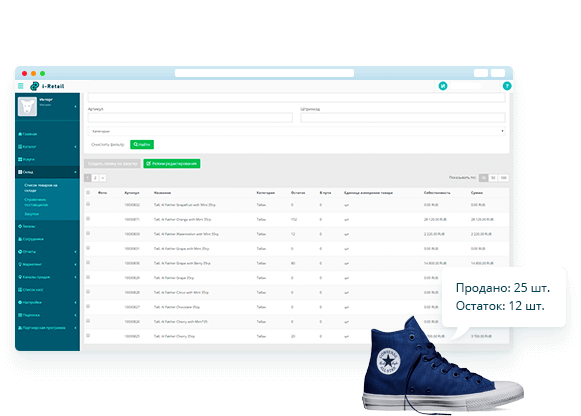Toggle the hamburger menu icon beside i-Retail logo

pyautogui.click(x=21, y=86)
